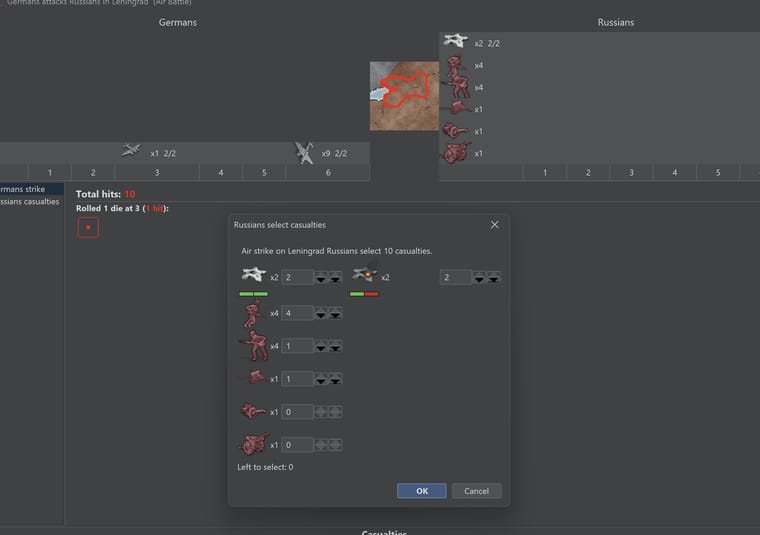Click the 'Germans' column header
The image size is (760, 535).
[x=178, y=22]
